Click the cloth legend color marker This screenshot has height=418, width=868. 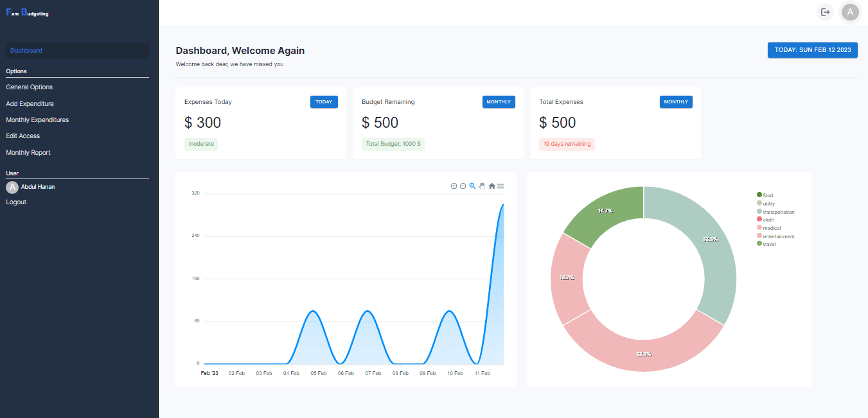coord(759,220)
